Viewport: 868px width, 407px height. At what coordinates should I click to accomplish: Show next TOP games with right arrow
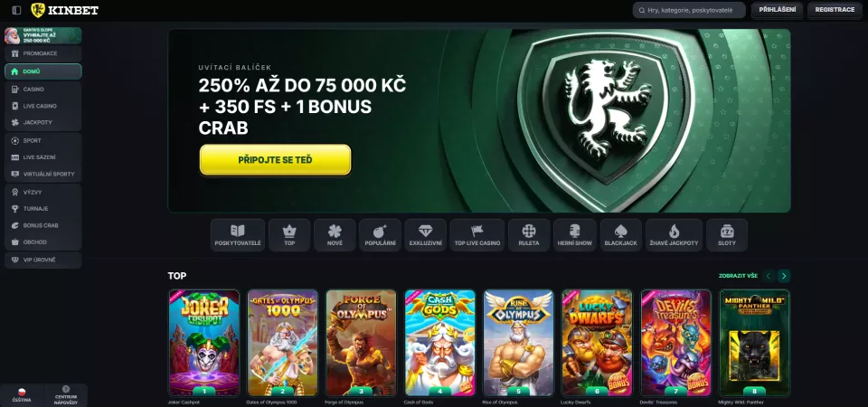pos(783,276)
